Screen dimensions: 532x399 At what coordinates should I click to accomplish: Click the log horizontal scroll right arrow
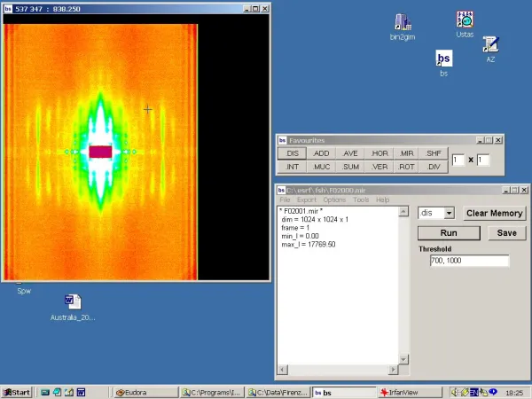[x=393, y=369]
